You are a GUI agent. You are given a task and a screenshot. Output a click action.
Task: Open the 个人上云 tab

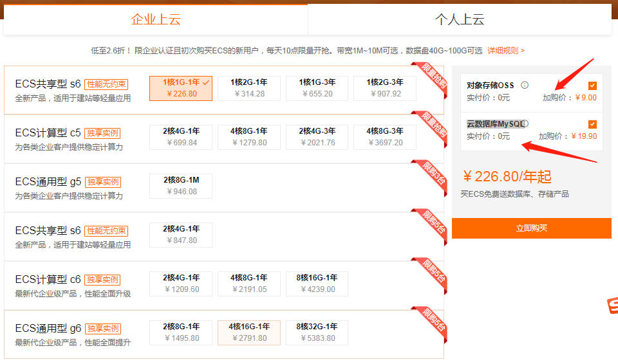pos(460,19)
